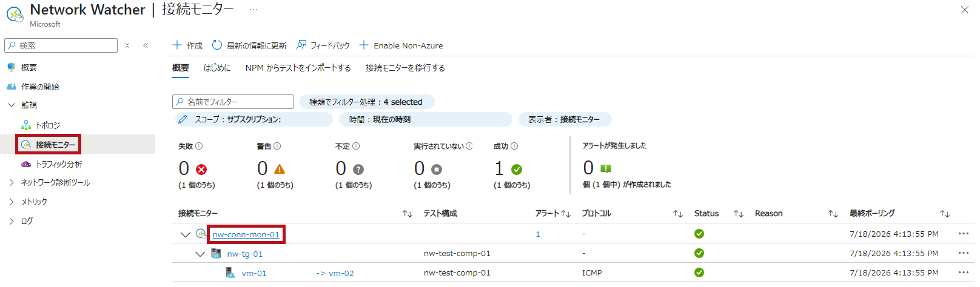The image size is (980, 287).
Task: Open 接続モニターを移行する tab
Action: pos(405,68)
